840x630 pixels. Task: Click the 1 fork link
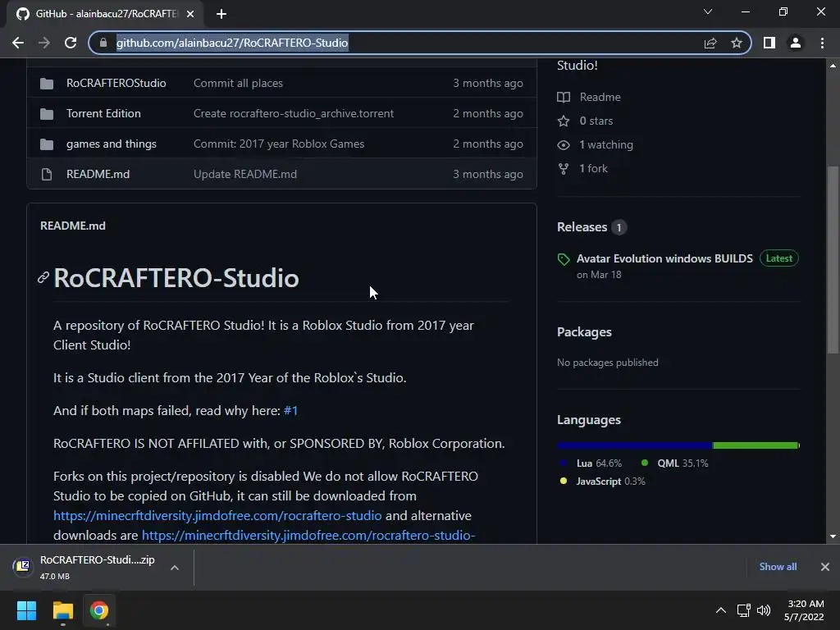[593, 168]
